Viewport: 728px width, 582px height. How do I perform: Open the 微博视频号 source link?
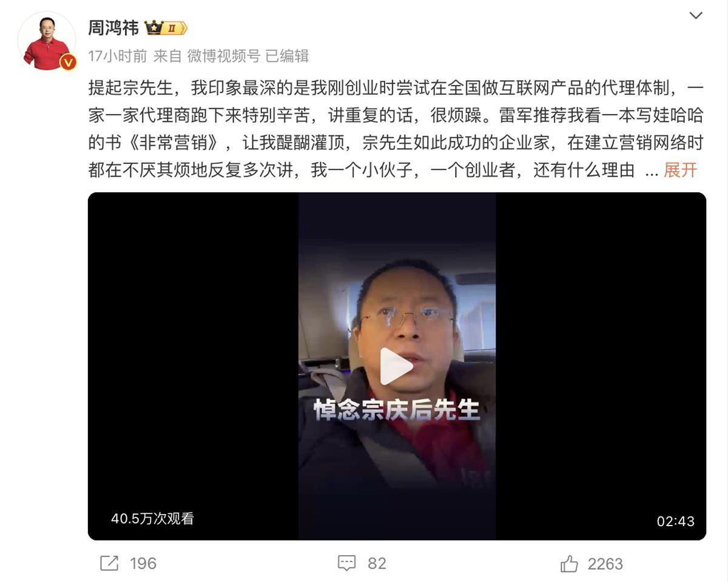click(223, 56)
